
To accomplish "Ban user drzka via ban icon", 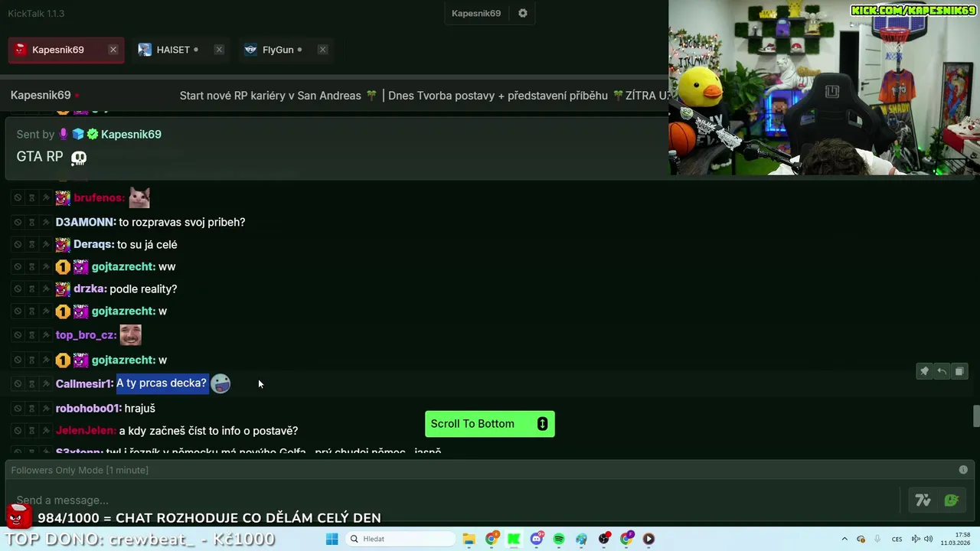I will pyautogui.click(x=18, y=289).
